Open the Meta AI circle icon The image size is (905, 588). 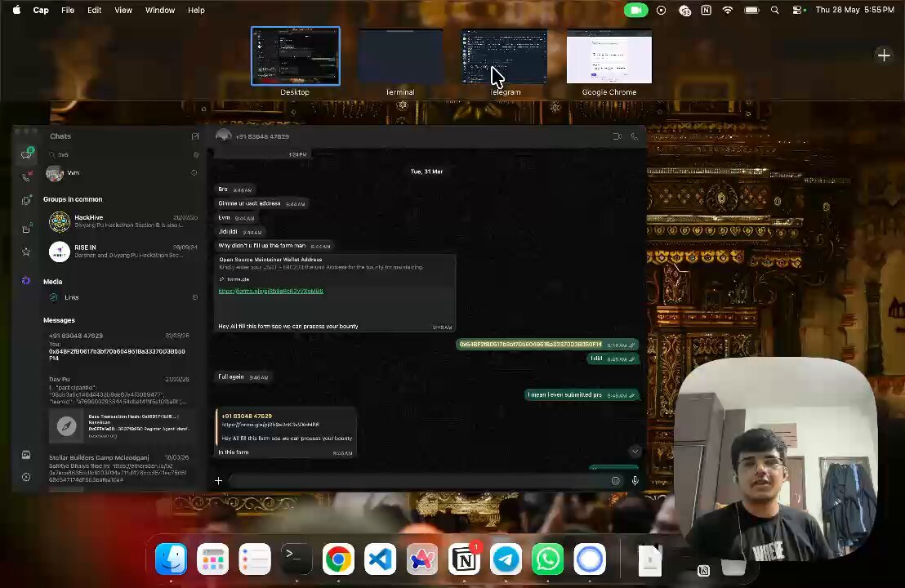[26, 280]
